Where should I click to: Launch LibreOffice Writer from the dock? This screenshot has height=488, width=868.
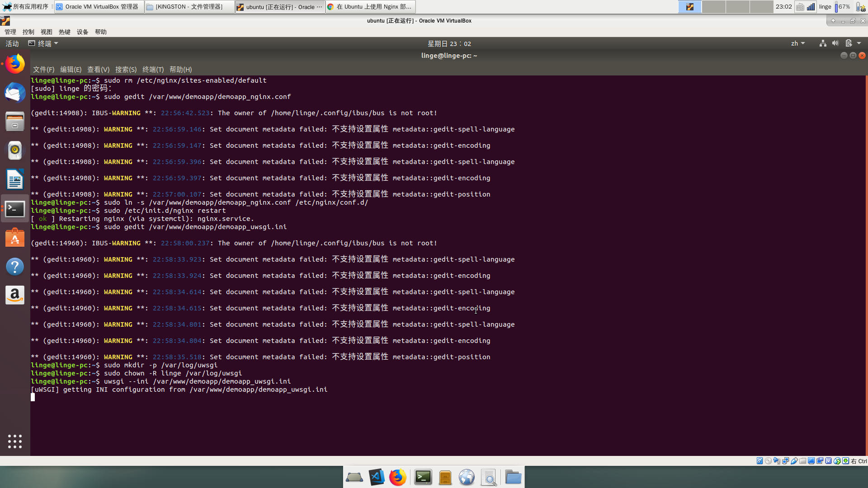[x=15, y=179]
